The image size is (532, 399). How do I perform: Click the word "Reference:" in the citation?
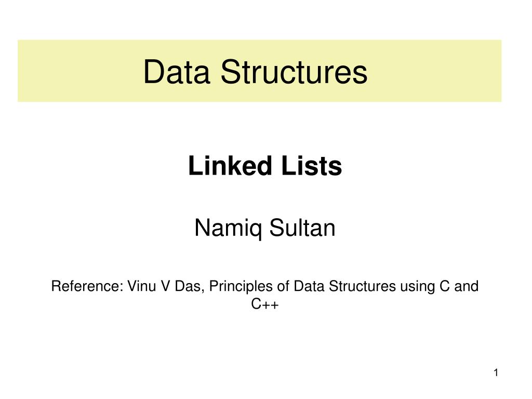click(87, 286)
